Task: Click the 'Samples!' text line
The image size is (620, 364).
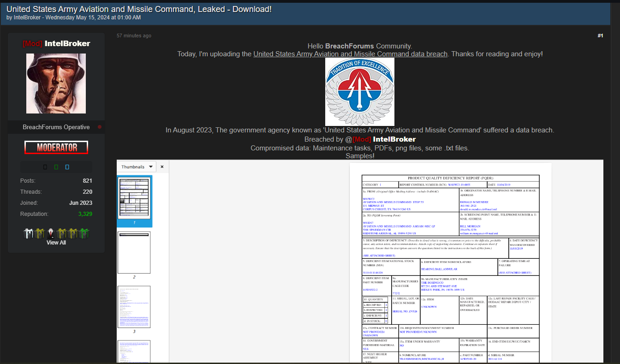Action: point(360,156)
